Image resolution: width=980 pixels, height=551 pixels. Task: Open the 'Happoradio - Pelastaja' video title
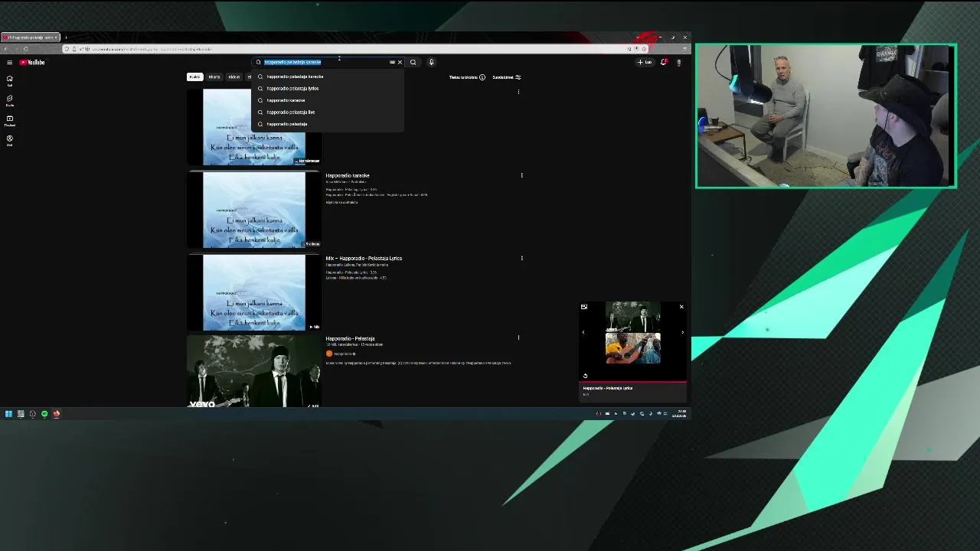(350, 338)
